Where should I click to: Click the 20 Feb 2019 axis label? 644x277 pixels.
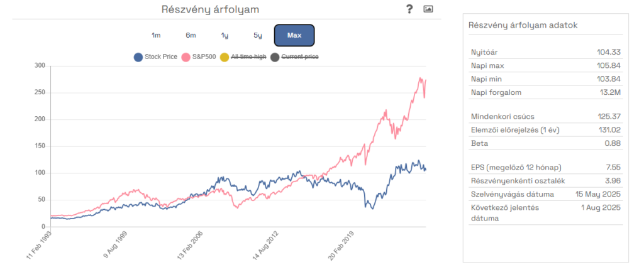(x=340, y=246)
